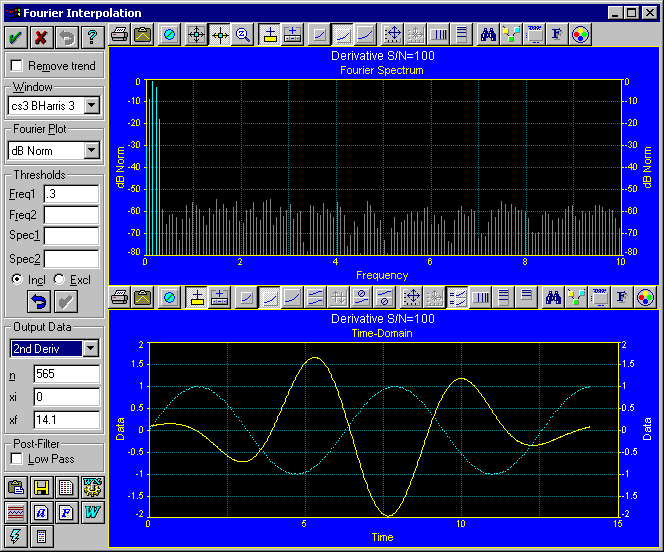Select the Excl radio button
Image resolution: width=664 pixels, height=552 pixels.
pos(59,279)
